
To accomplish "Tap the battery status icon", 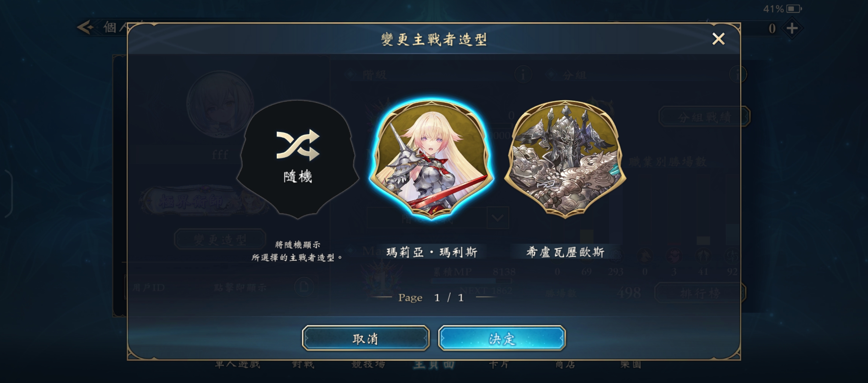I will click(x=794, y=9).
